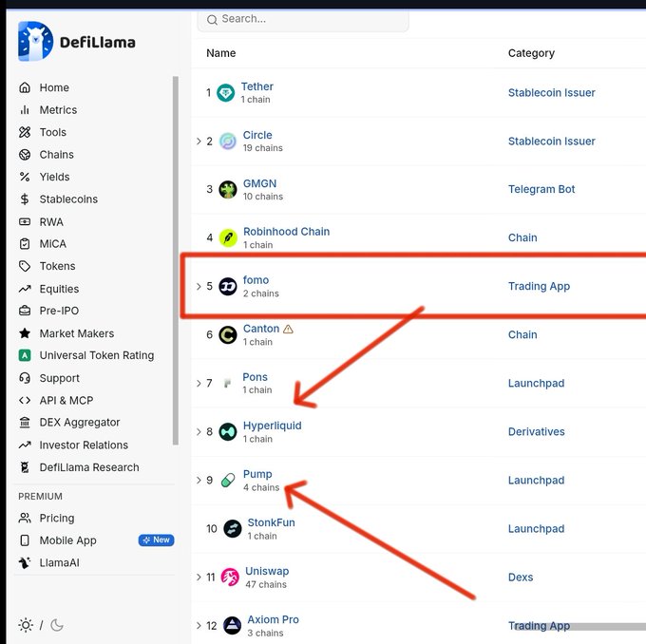The image size is (646, 644).
Task: Click the Support headset icon
Action: 25,378
